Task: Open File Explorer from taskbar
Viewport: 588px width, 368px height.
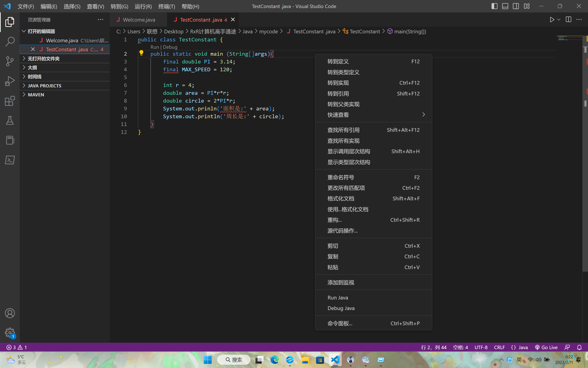Action: [x=305, y=360]
